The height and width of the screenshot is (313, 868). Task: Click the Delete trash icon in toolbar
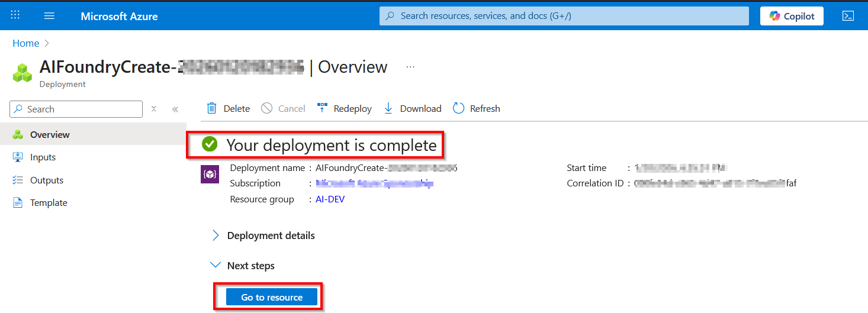pos(211,108)
